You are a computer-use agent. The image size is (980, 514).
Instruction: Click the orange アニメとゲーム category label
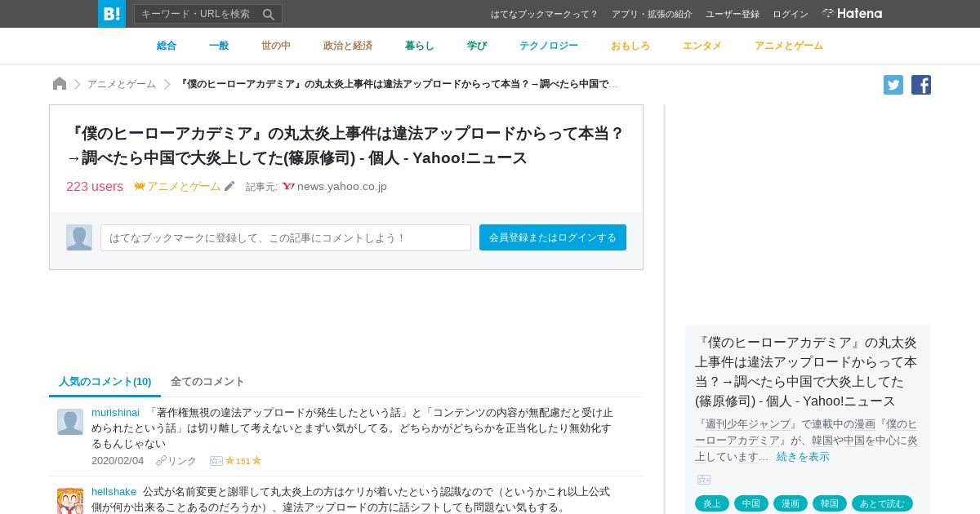tap(184, 186)
